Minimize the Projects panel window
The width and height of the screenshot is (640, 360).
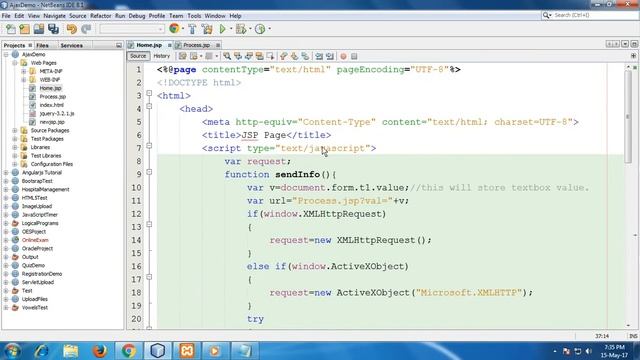pos(119,45)
